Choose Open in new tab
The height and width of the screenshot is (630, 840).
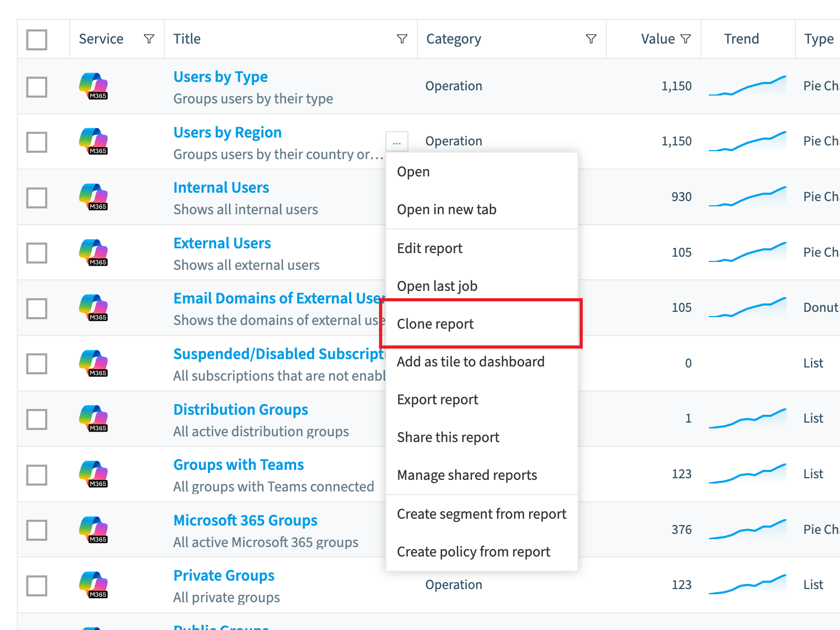click(482, 209)
